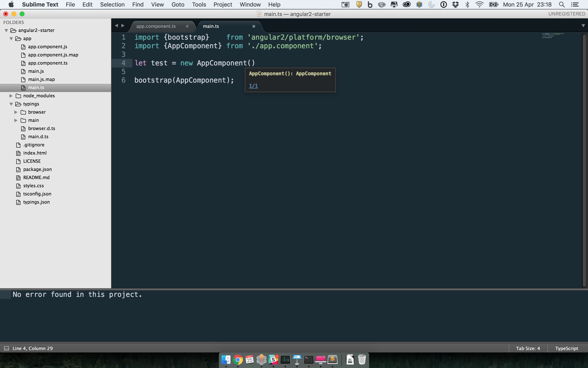Screen dimensions: 588x368
Task: Click the Wi-Fi status icon
Action: click(479, 5)
